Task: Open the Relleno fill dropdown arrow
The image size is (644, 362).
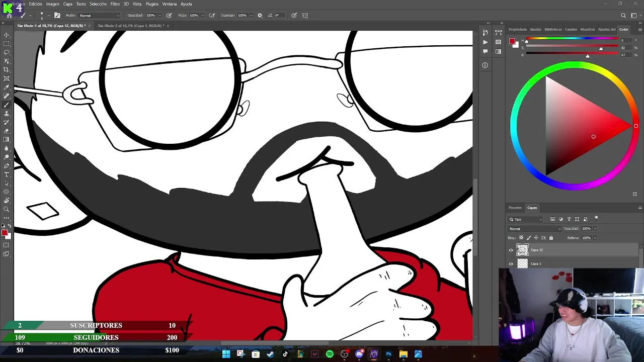Action: point(595,238)
